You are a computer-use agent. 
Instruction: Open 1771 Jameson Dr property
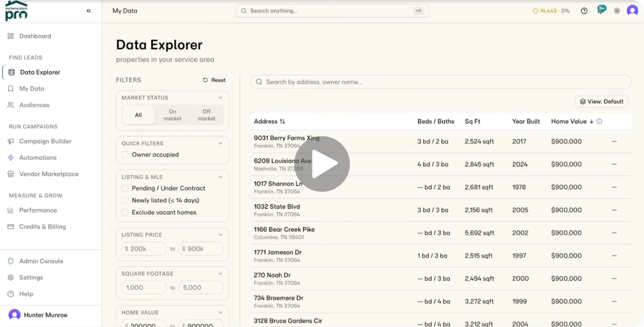click(x=278, y=252)
